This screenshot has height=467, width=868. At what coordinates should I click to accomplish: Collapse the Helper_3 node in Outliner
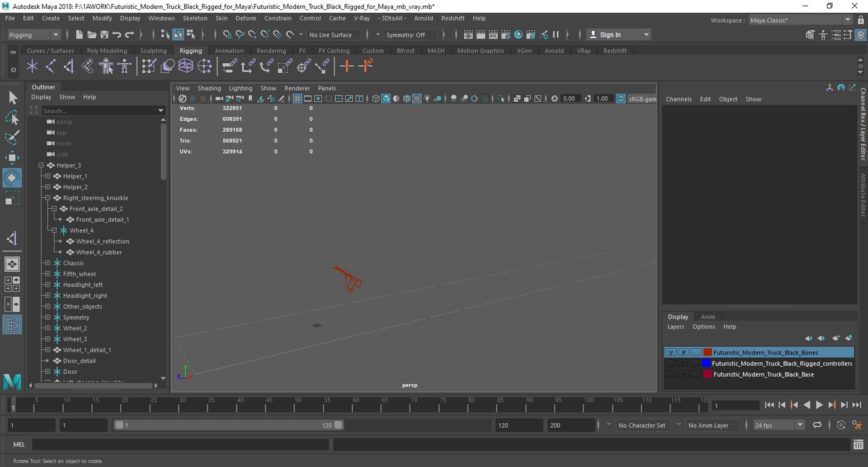[x=41, y=165]
